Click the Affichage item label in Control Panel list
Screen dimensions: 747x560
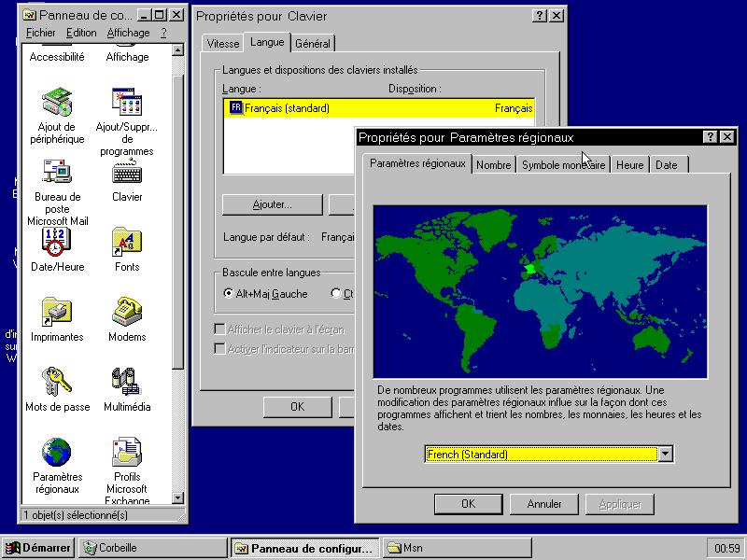point(127,57)
